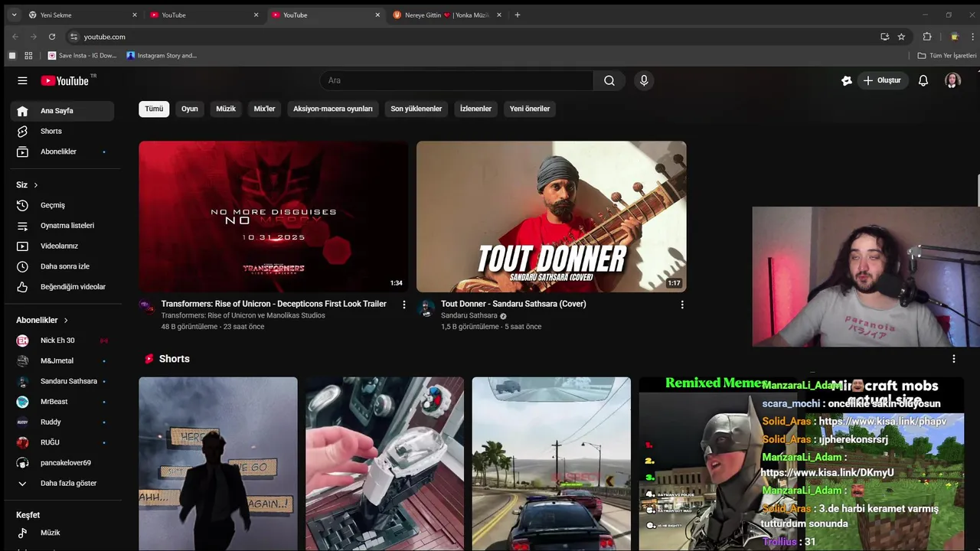Open the YouTube hamburger guide menu
980x551 pixels.
22,80
